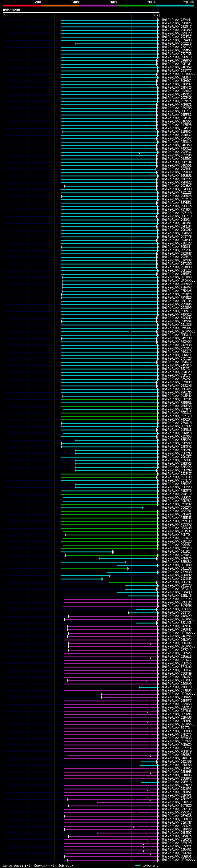Select the UniRef100_Q304Q8 label
The image size is (197, 868).
[x=177, y=592]
